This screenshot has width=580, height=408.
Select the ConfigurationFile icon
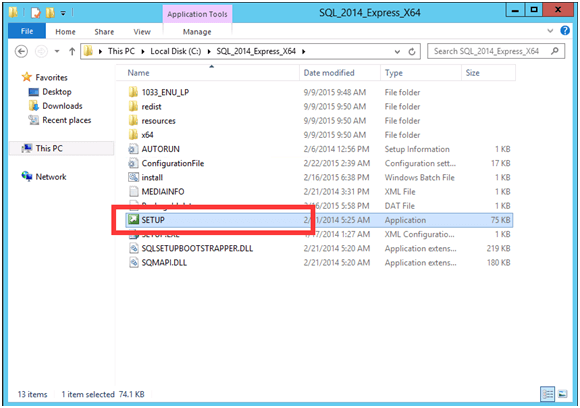[x=133, y=163]
